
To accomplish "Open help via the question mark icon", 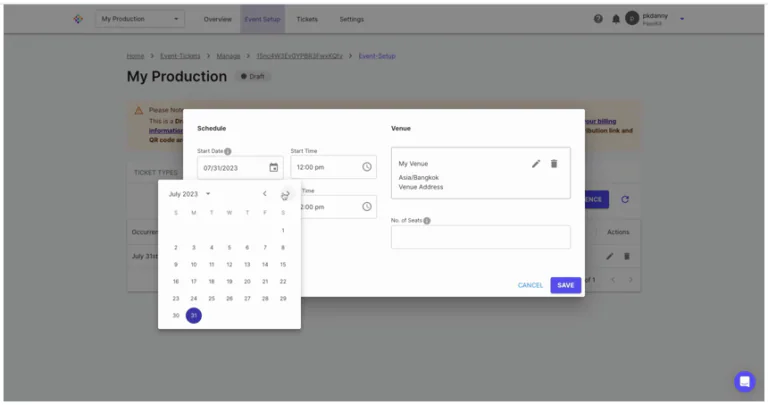I will point(598,19).
